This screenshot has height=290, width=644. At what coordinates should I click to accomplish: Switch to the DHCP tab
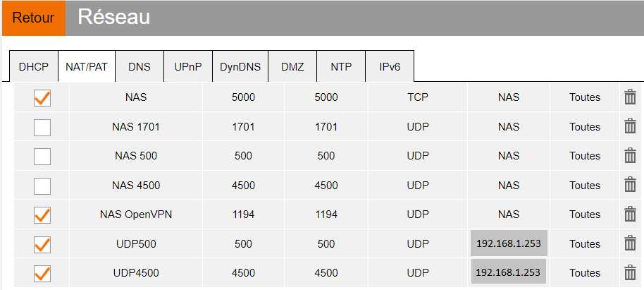pyautogui.click(x=34, y=66)
